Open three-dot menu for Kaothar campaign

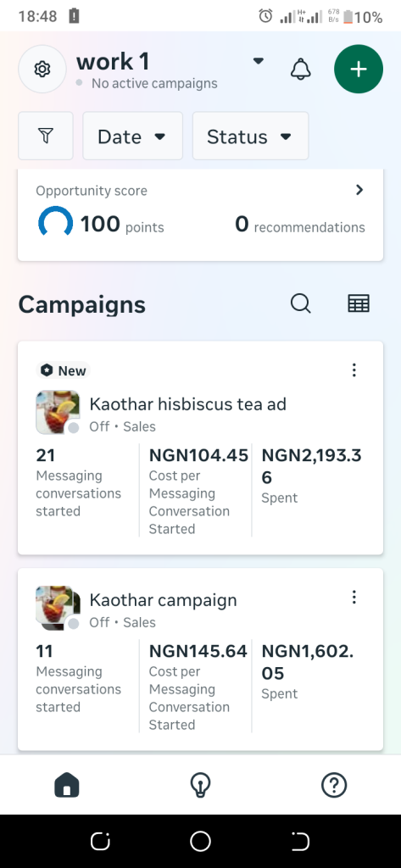click(354, 597)
